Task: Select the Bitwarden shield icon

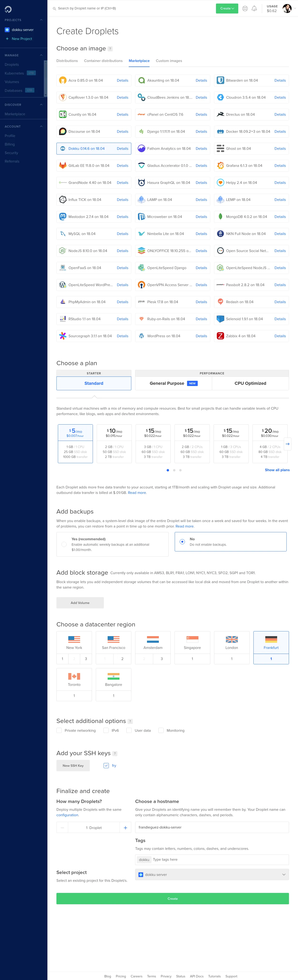Action: pos(220,81)
